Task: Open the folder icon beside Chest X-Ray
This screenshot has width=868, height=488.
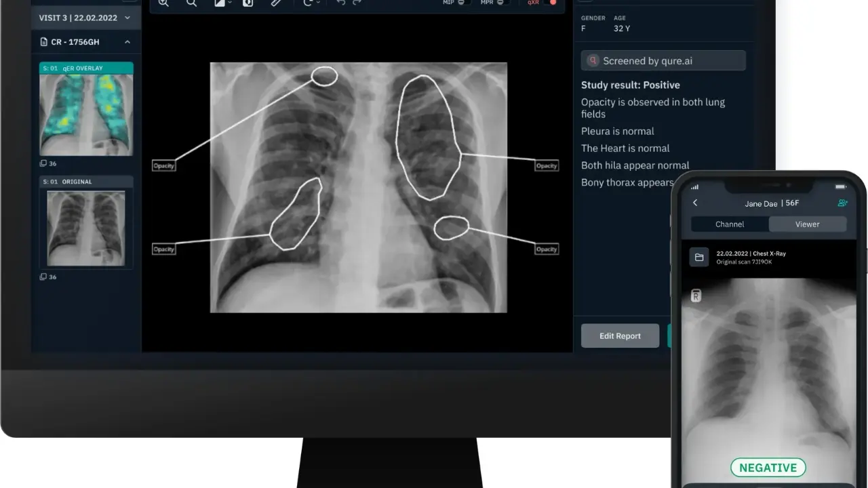Action: [699, 257]
